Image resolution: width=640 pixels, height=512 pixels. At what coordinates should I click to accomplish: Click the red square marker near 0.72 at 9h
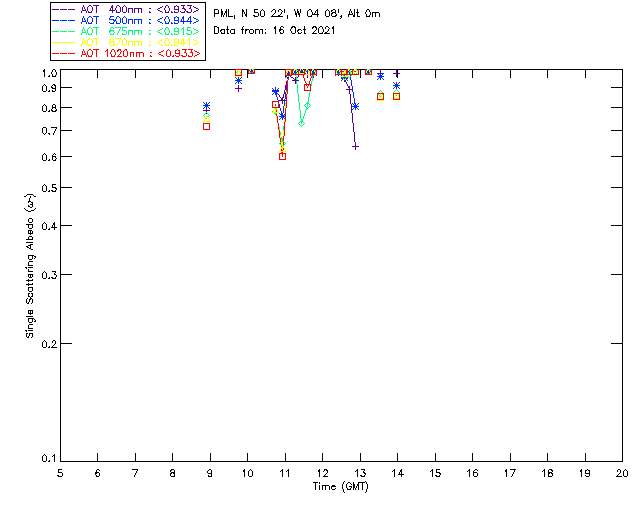point(207,127)
